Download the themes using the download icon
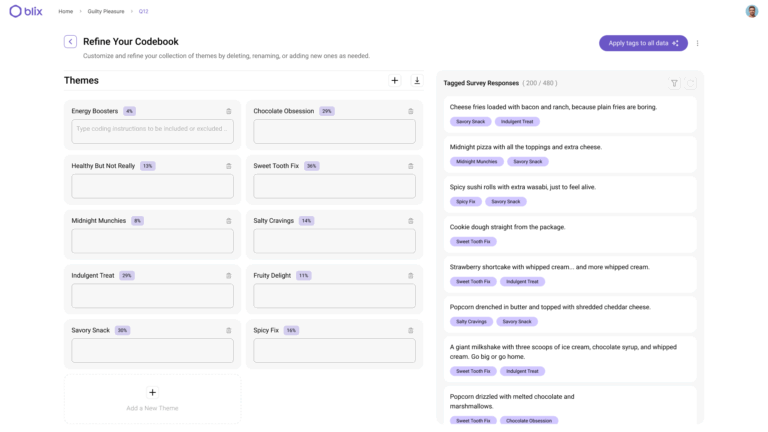Screen dimensions: 768x432 tap(417, 80)
